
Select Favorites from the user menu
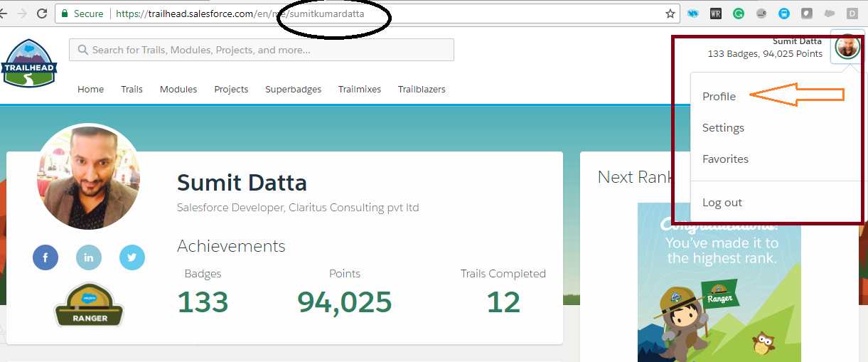725,159
